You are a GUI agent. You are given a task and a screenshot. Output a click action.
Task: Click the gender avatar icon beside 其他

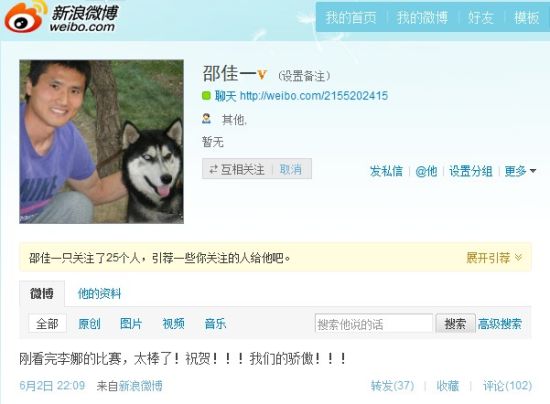tap(206, 119)
